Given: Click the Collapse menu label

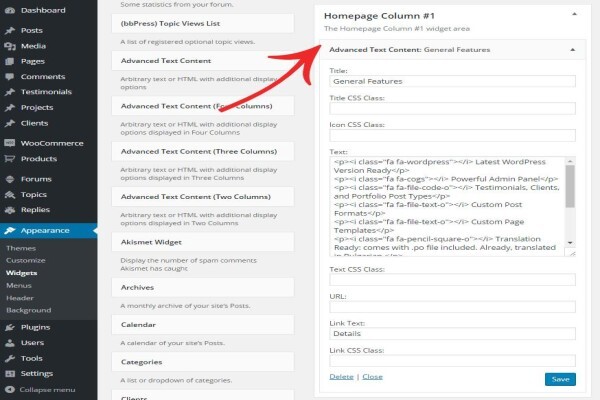Looking at the screenshot, I should click(x=47, y=390).
